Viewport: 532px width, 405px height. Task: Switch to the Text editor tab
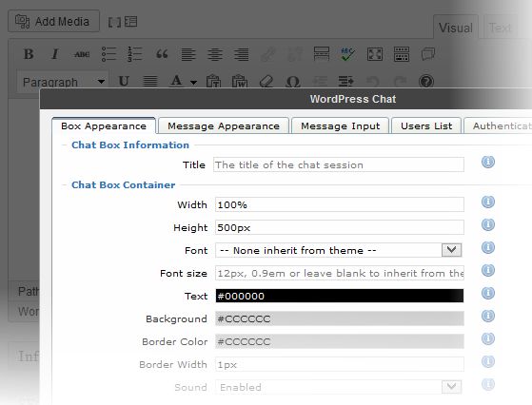500,28
